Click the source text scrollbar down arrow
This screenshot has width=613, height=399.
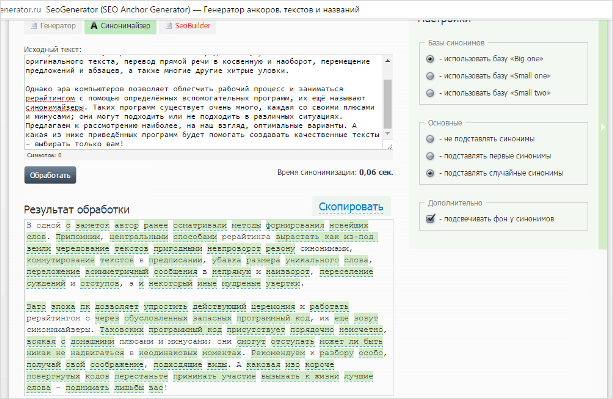[387, 134]
